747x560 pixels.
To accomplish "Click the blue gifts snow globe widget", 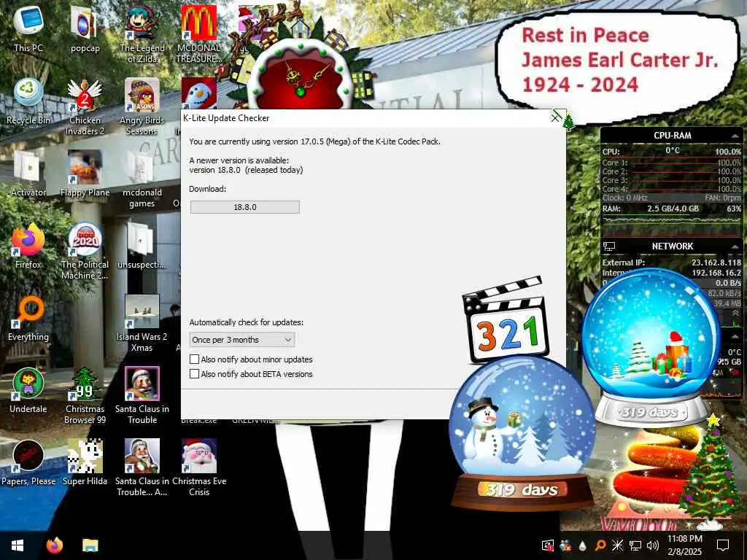I will click(651, 348).
